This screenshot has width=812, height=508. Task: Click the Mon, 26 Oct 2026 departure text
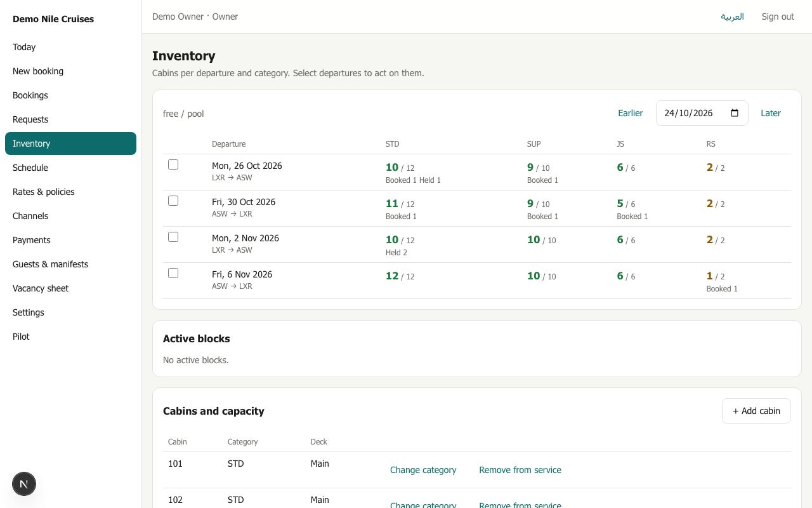(247, 166)
